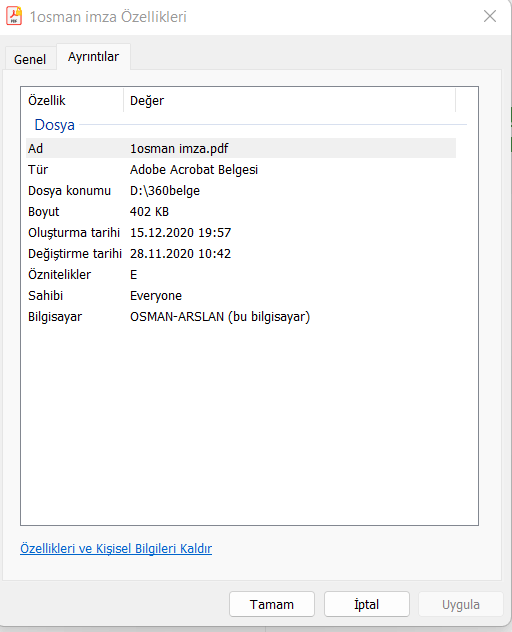
Task: Click the Boyut 402 KB row
Action: pos(241,212)
